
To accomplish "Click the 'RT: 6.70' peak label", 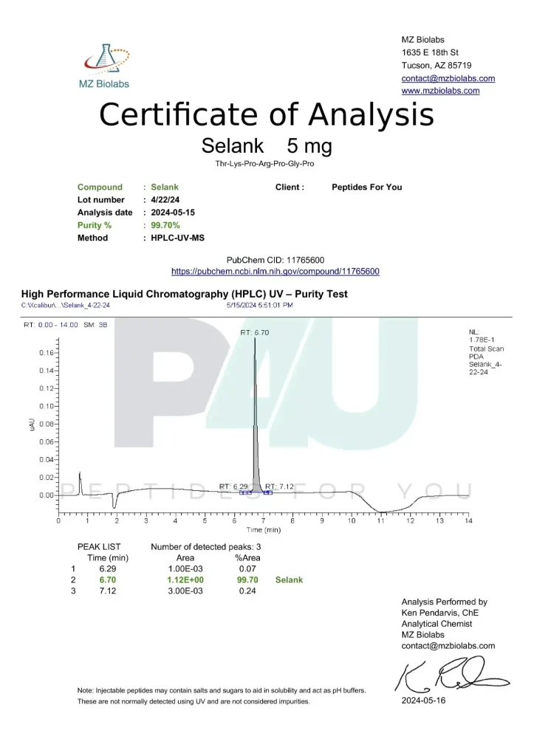I will pos(255,333).
